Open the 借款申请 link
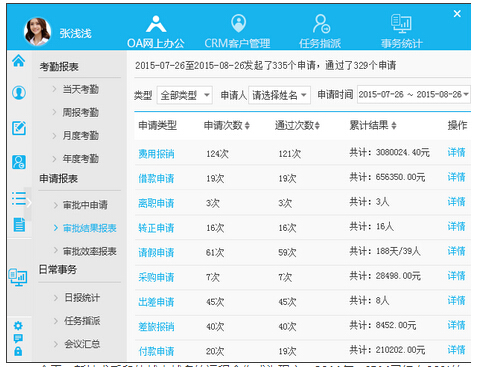The image size is (480, 367). point(156,178)
